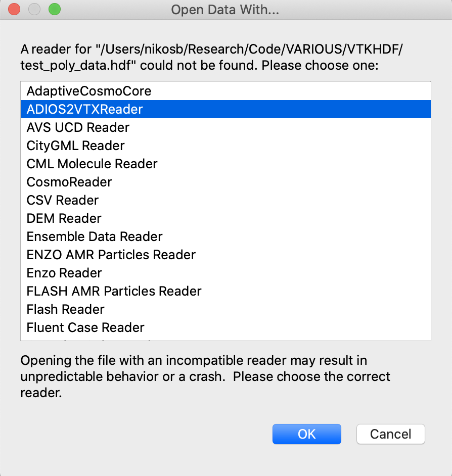
Task: Pick DEM Reader option
Action: pos(64,218)
